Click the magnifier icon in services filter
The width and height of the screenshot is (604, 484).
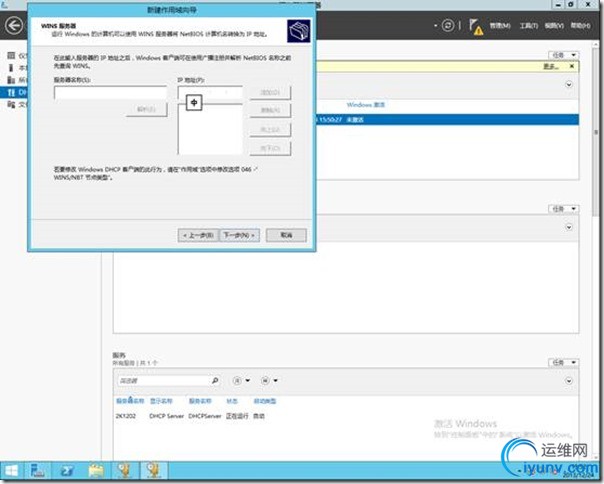(x=215, y=381)
